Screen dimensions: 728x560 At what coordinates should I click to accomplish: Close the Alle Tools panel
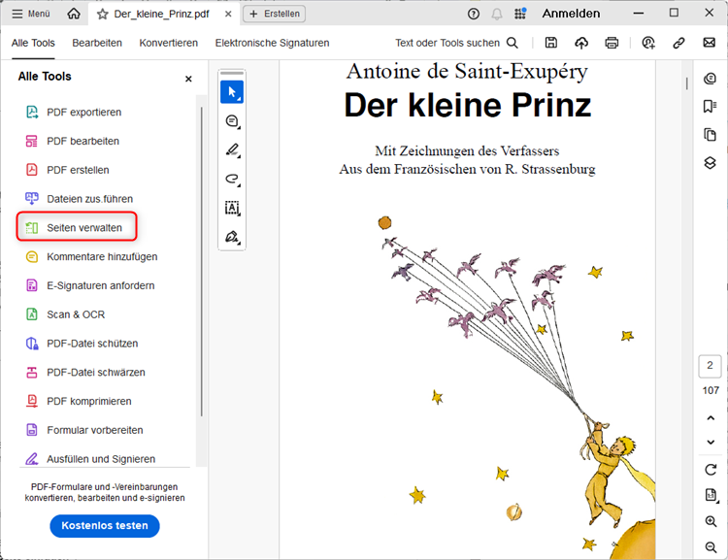(x=188, y=79)
